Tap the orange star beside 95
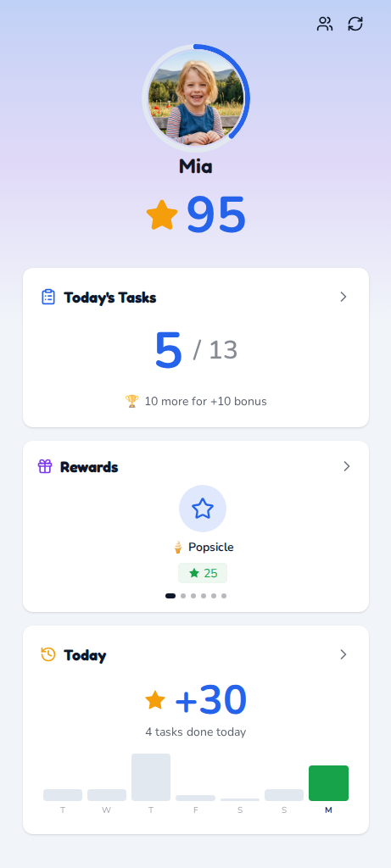The image size is (391, 868). click(x=162, y=215)
